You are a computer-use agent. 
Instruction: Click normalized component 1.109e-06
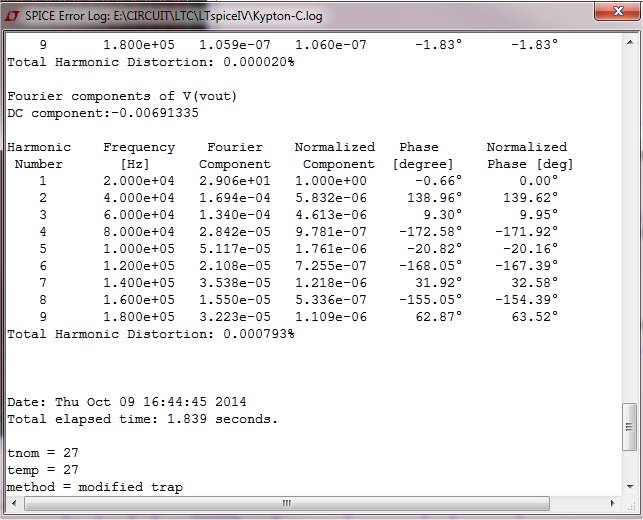(x=331, y=317)
